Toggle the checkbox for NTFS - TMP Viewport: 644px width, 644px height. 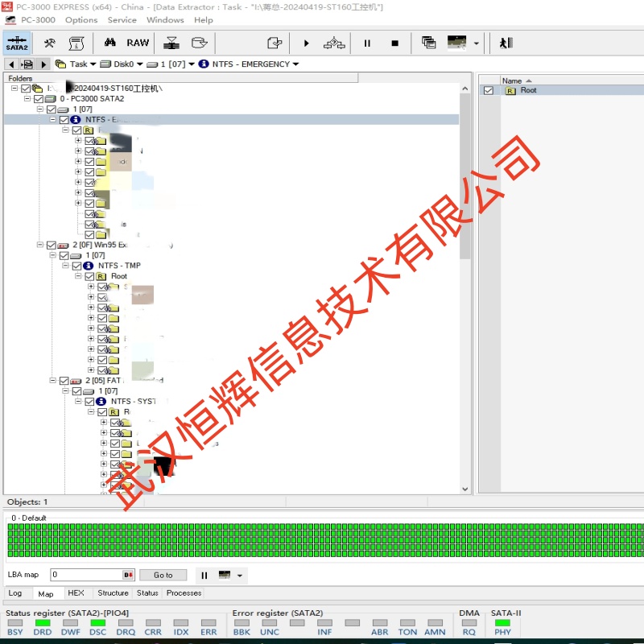point(76,266)
